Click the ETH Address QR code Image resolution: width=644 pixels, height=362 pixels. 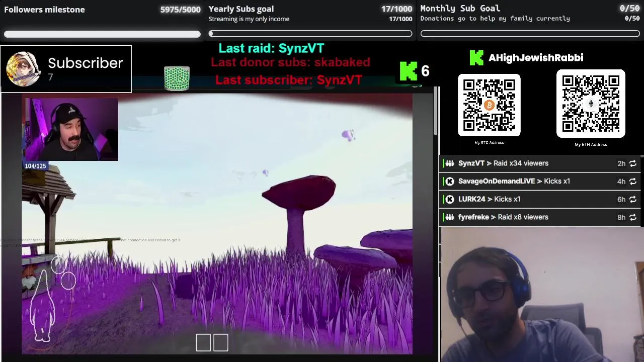pyautogui.click(x=591, y=104)
